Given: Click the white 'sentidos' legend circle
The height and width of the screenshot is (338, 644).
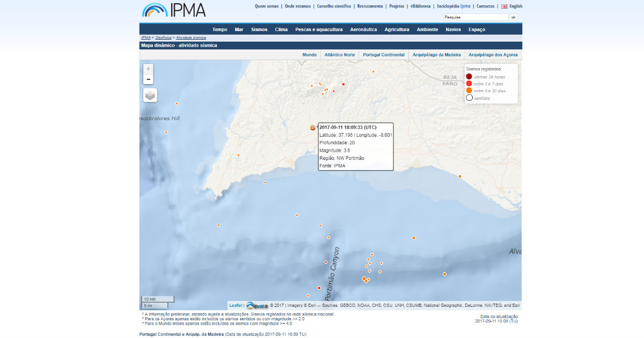Looking at the screenshot, I should pyautogui.click(x=469, y=98).
